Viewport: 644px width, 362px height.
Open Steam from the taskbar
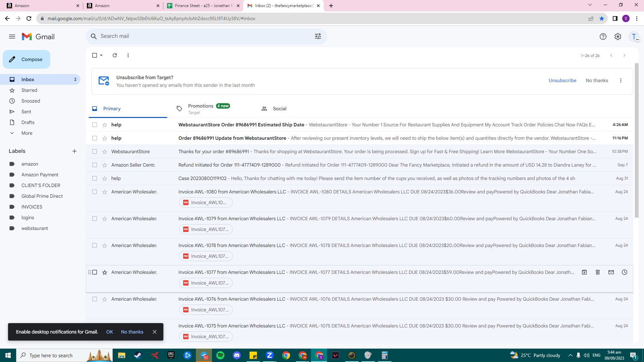138,355
